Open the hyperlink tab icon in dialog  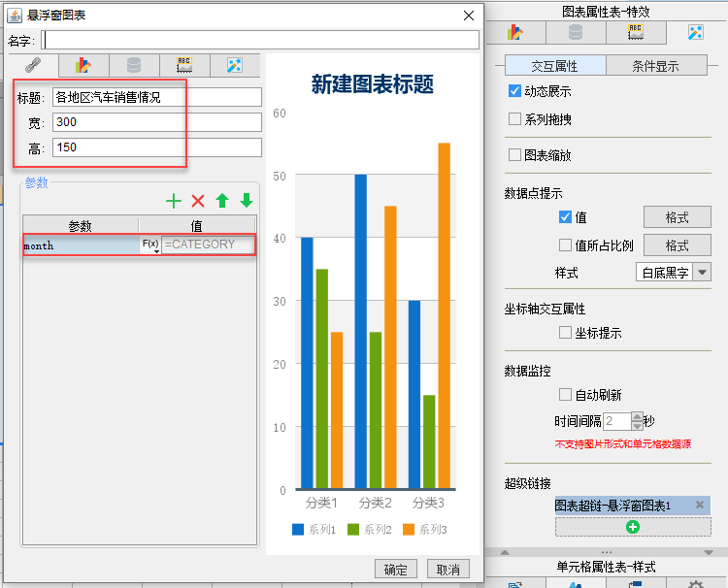click(x=33, y=65)
